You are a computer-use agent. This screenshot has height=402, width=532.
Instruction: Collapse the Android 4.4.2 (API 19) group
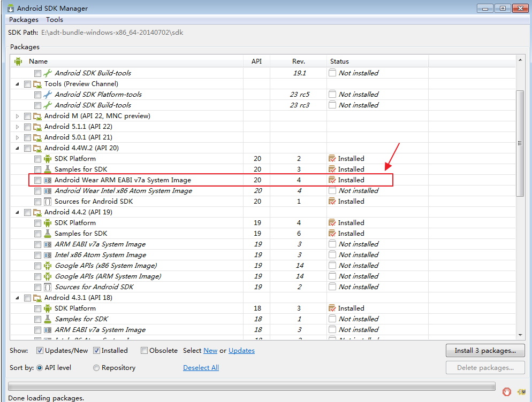point(17,213)
